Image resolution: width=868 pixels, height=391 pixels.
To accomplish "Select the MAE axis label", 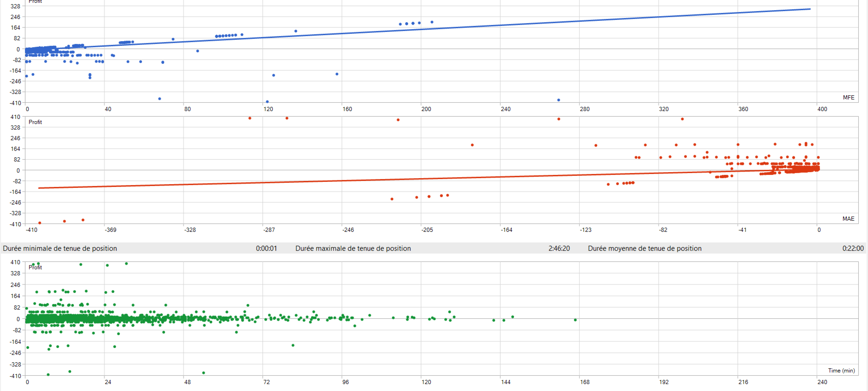I will pos(849,219).
